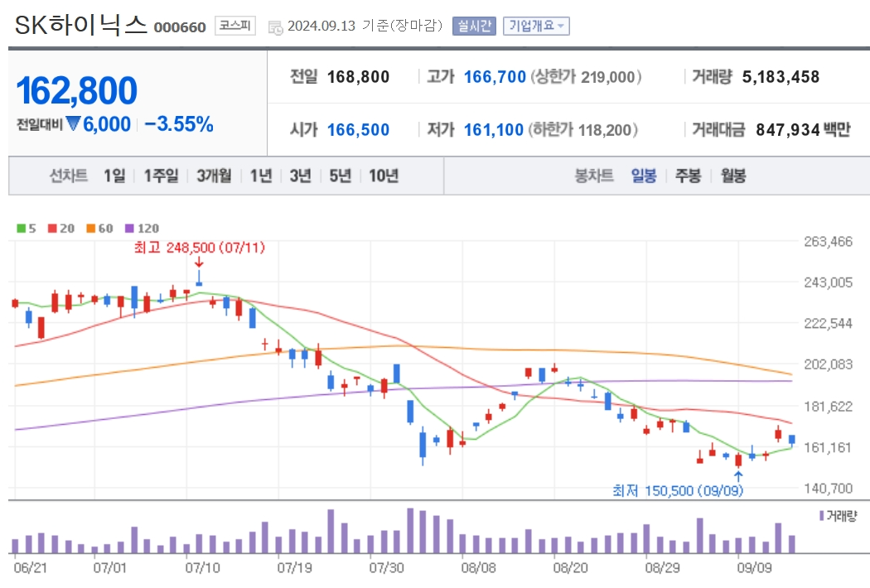870x588 pixels.
Task: Select the 1일 line chart tab
Action: pyautogui.click(x=114, y=176)
